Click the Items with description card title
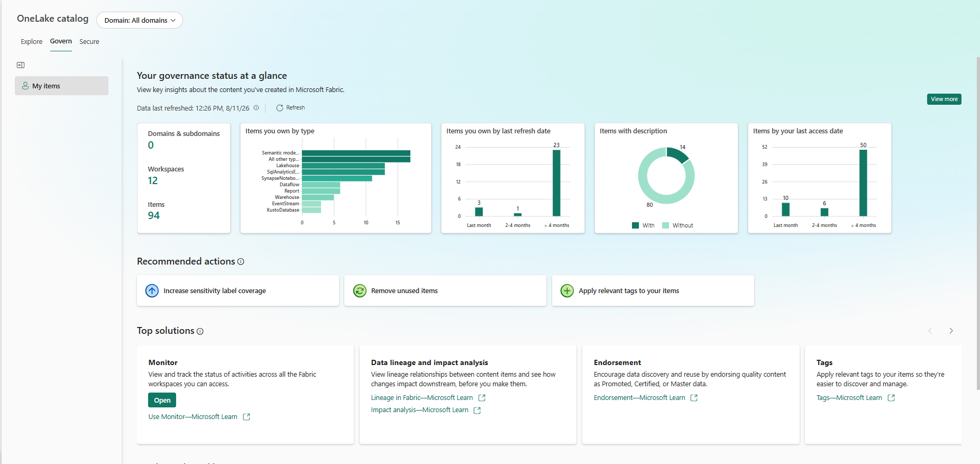Image resolution: width=980 pixels, height=464 pixels. click(x=633, y=131)
